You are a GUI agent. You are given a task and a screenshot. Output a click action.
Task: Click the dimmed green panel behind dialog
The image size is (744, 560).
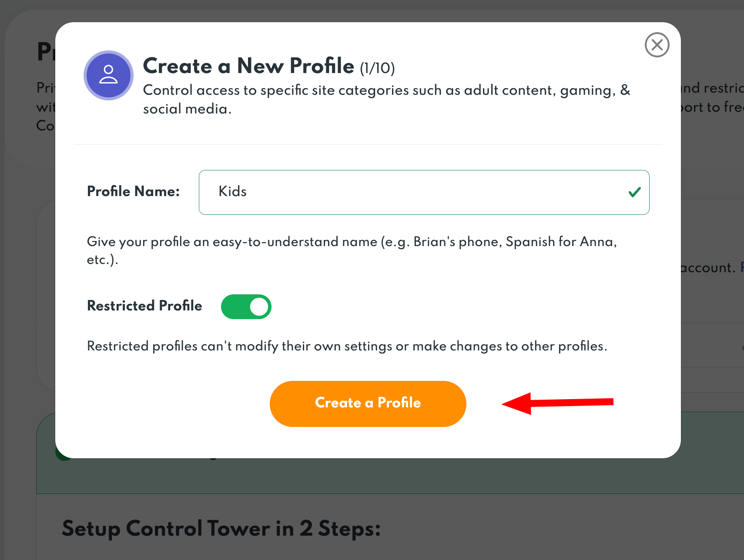click(390, 476)
